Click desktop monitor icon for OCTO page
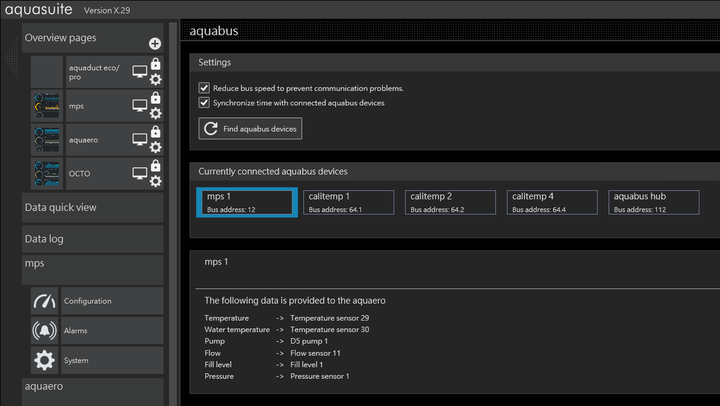The image size is (720, 406). click(140, 174)
